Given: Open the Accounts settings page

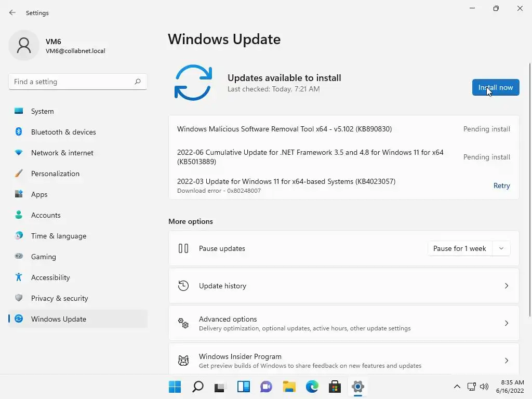Looking at the screenshot, I should pos(78,215).
